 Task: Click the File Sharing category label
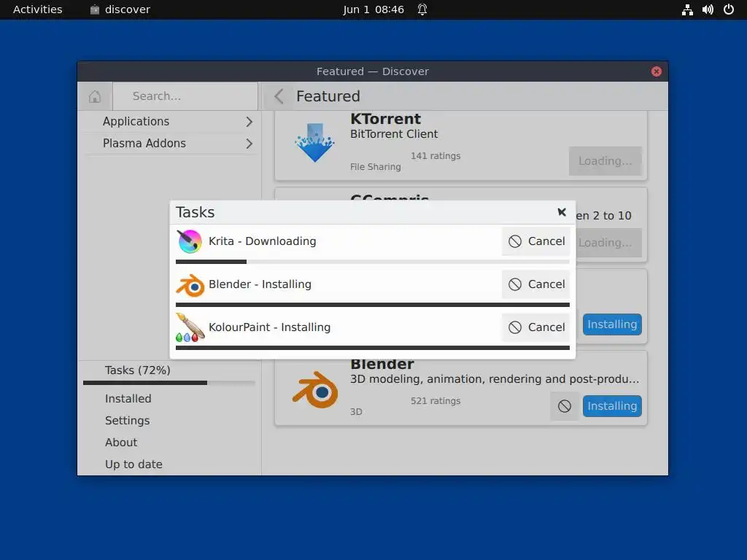(x=376, y=167)
